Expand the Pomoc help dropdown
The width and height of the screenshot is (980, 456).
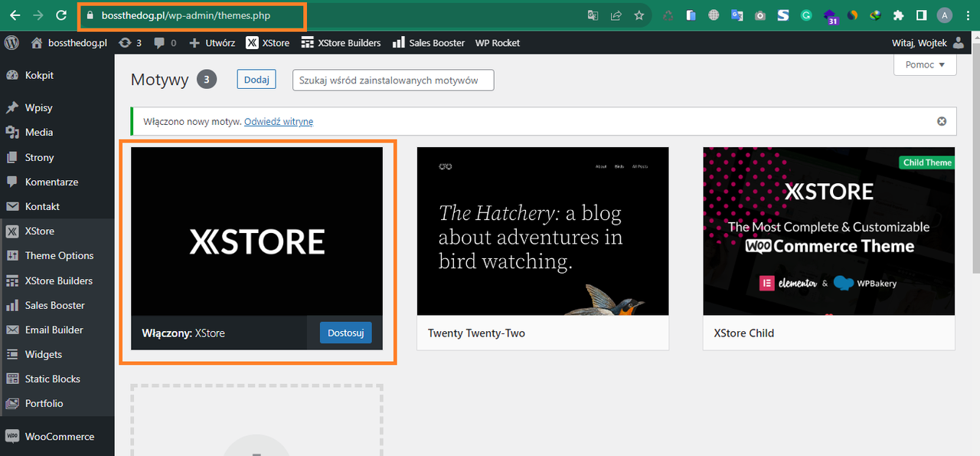pos(925,65)
